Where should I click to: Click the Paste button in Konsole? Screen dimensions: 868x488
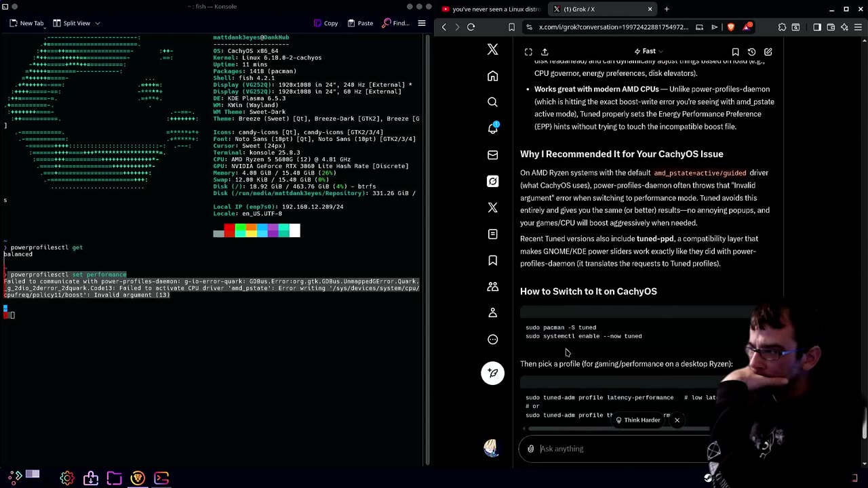(x=360, y=23)
